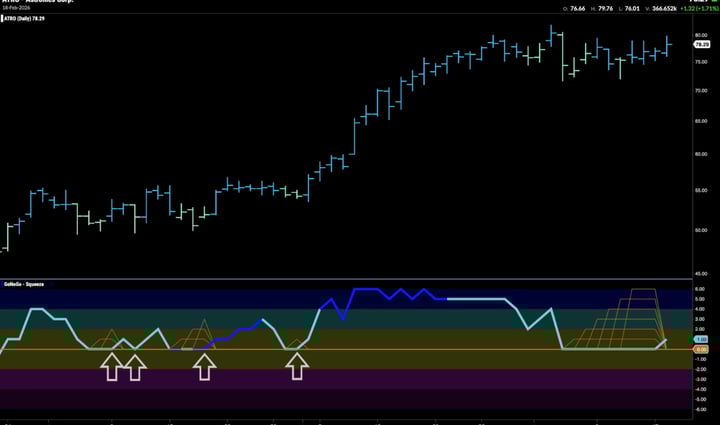Click the low price value 76.01

pyautogui.click(x=632, y=9)
